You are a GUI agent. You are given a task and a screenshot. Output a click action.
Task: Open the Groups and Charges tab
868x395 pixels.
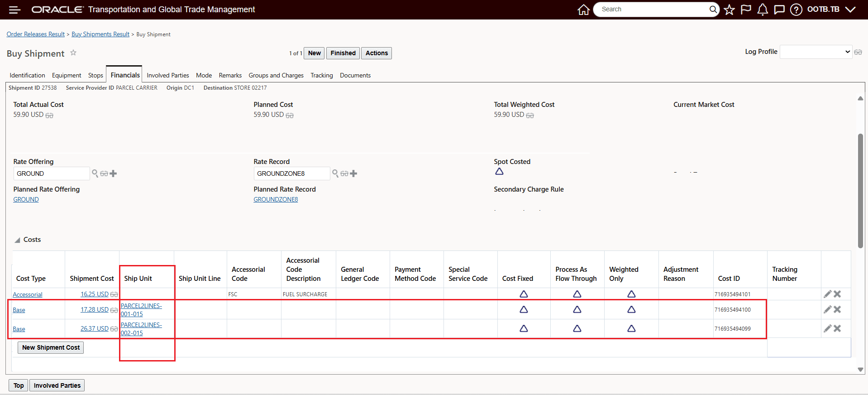pyautogui.click(x=276, y=75)
